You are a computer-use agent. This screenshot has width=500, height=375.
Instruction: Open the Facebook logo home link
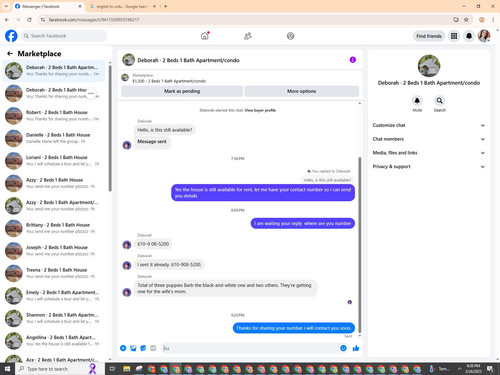click(11, 36)
